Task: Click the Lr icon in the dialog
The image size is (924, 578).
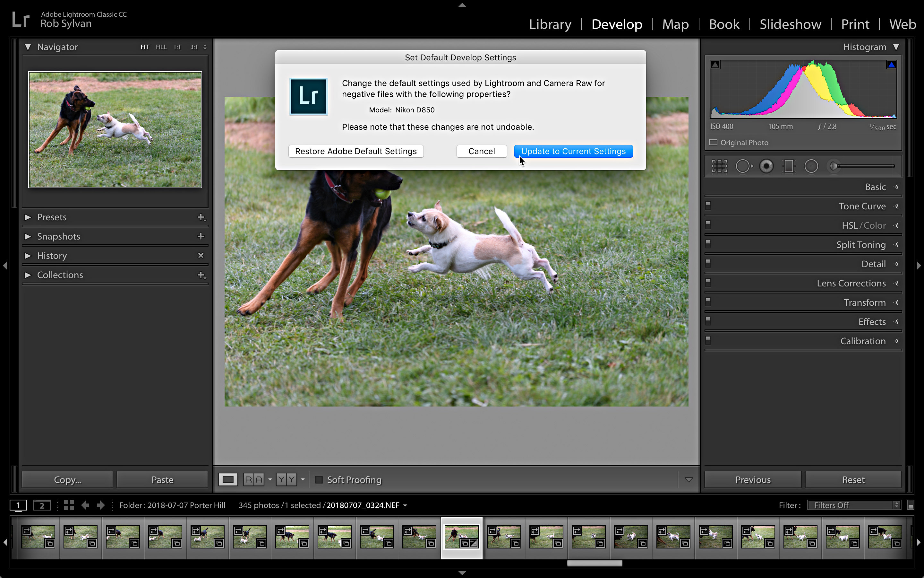Action: [309, 97]
